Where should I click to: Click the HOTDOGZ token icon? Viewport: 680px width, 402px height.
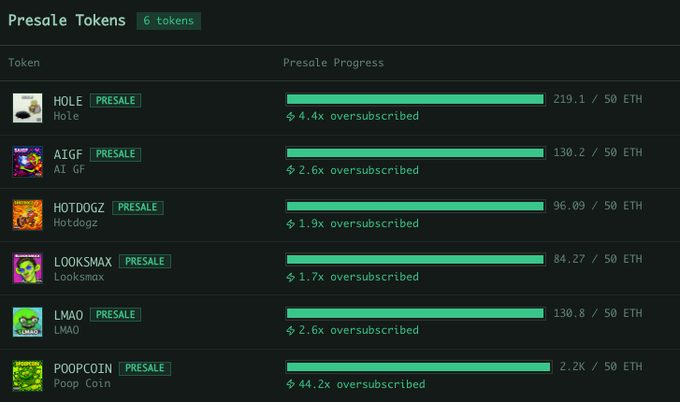pyautogui.click(x=27, y=215)
